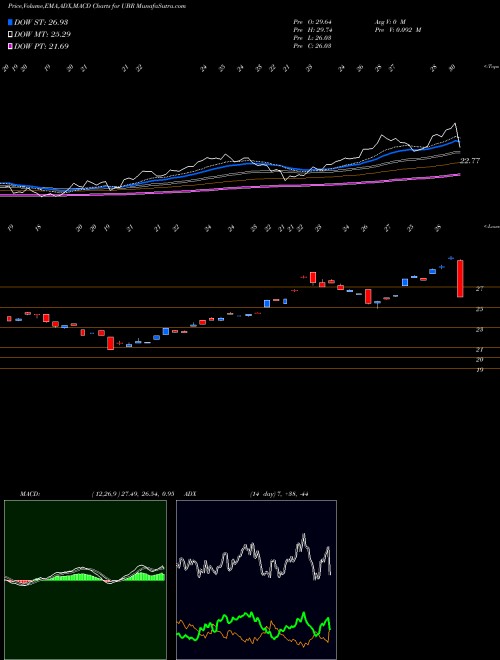Select the DOW PT: 21.69 label
This screenshot has width=500, height=660.
click(41, 46)
